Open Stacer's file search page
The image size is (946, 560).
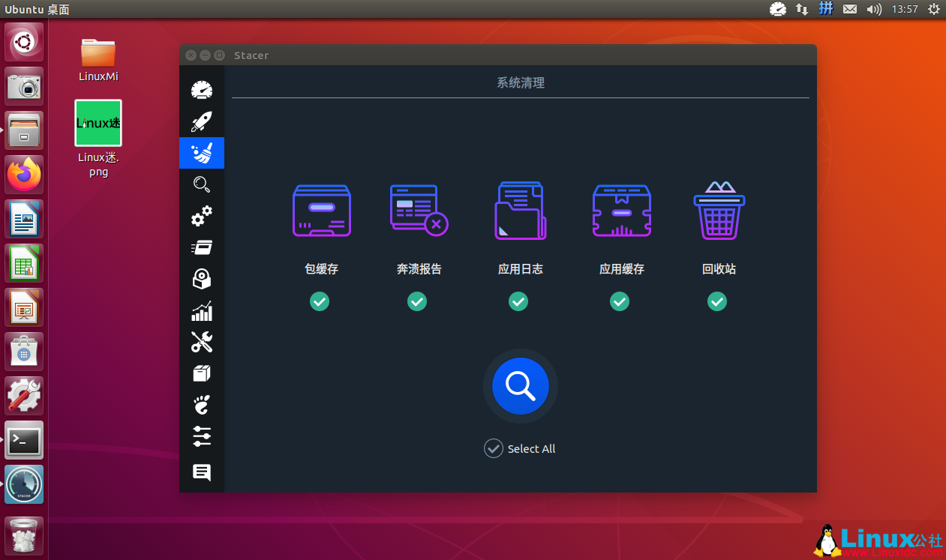201,184
